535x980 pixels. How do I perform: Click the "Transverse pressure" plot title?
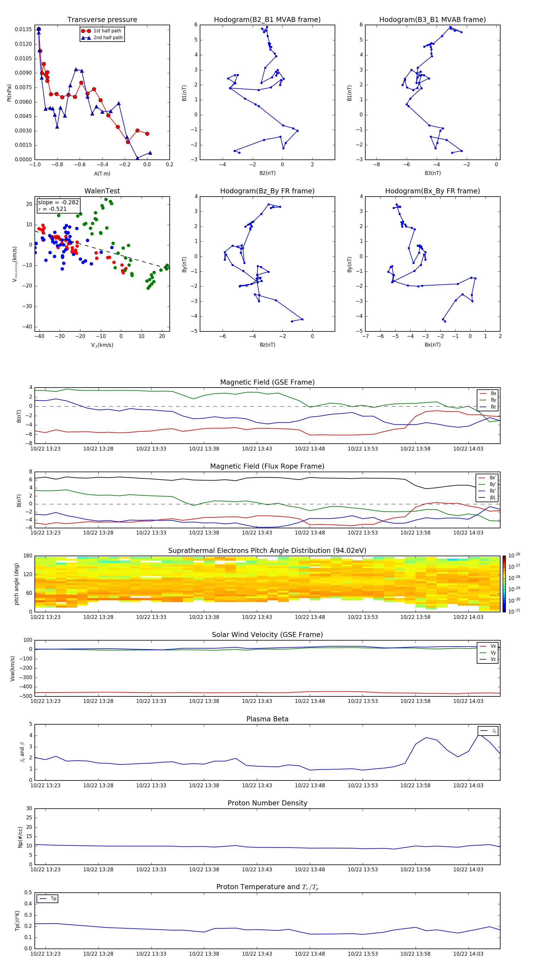tap(102, 20)
